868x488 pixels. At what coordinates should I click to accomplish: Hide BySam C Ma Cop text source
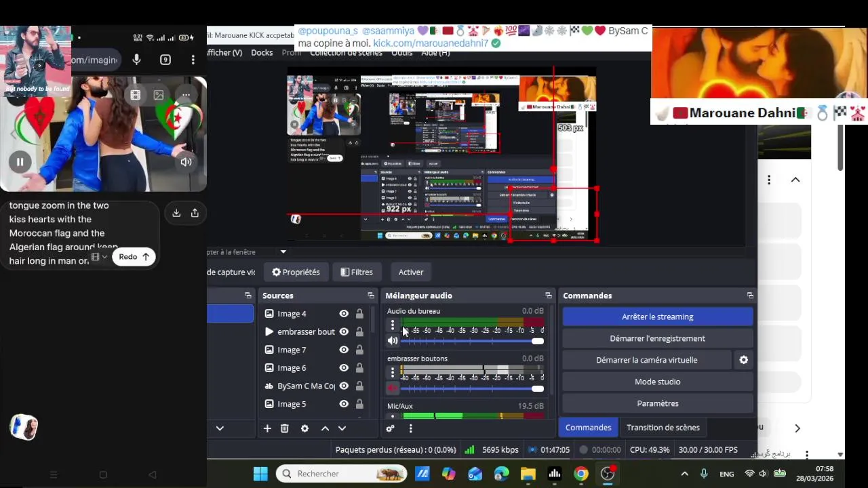344,386
